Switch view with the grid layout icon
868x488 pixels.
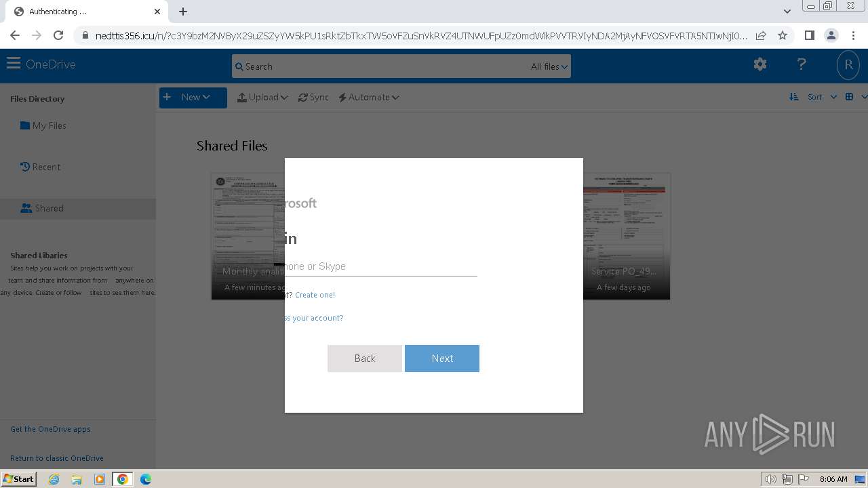(849, 97)
